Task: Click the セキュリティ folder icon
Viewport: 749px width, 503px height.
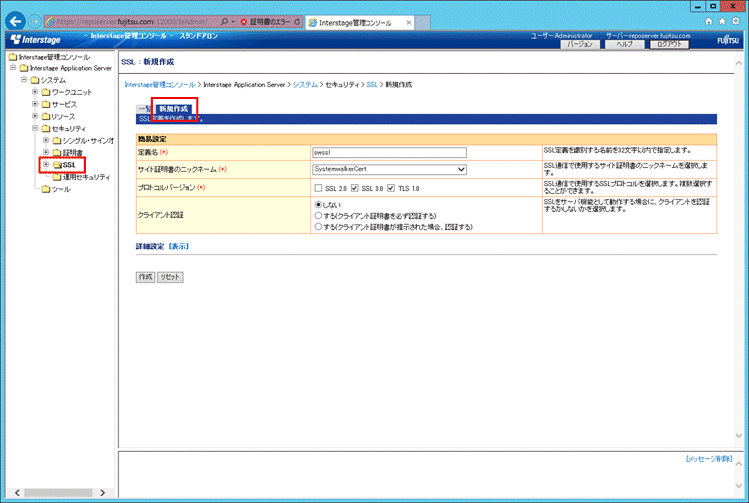Action: (46, 128)
